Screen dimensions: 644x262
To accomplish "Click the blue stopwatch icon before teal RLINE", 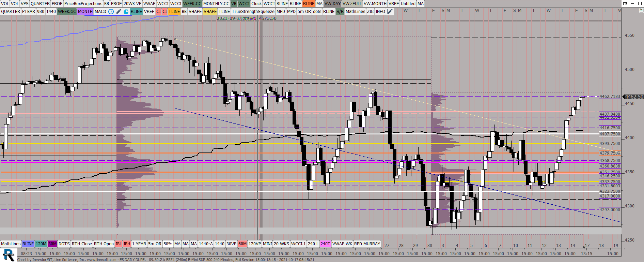I will 126,12.
